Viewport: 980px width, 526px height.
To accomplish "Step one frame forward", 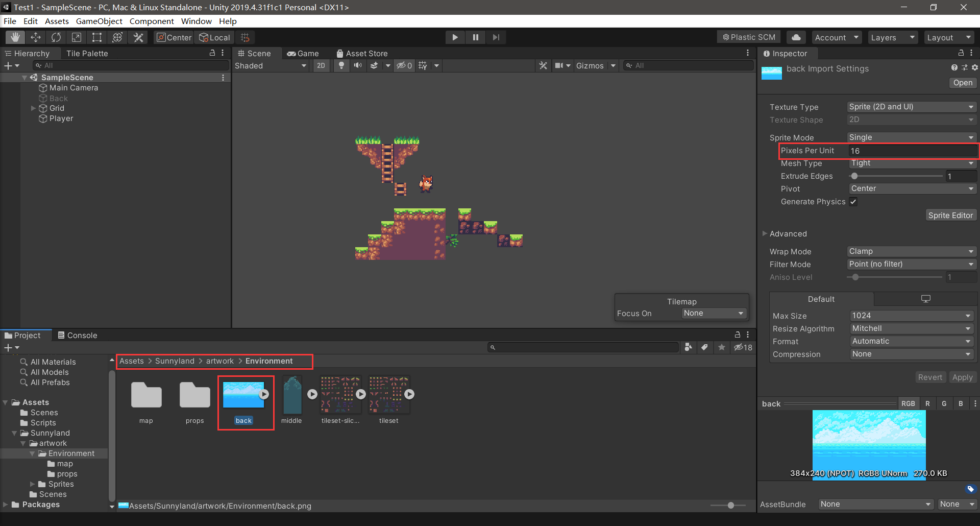I will 496,37.
